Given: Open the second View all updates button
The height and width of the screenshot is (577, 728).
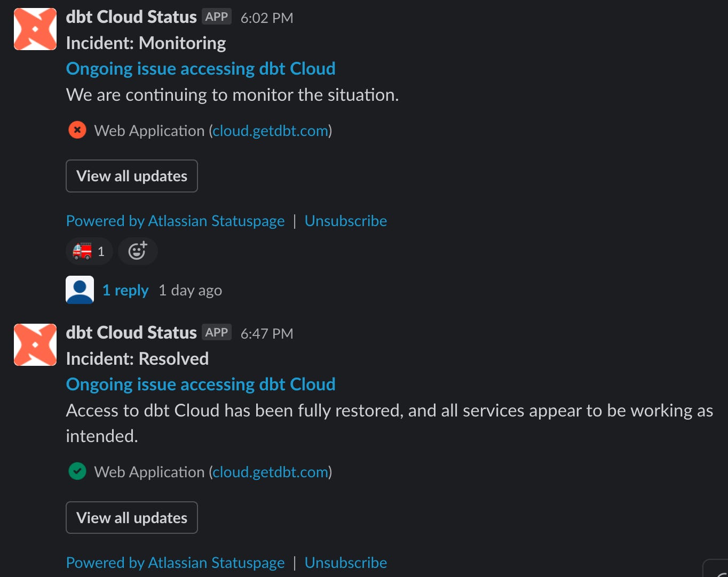Looking at the screenshot, I should tap(131, 517).
